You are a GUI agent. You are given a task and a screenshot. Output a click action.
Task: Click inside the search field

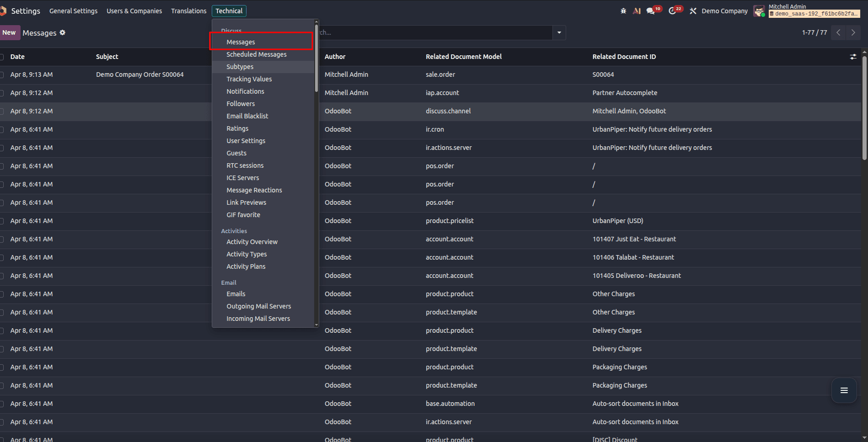point(434,32)
